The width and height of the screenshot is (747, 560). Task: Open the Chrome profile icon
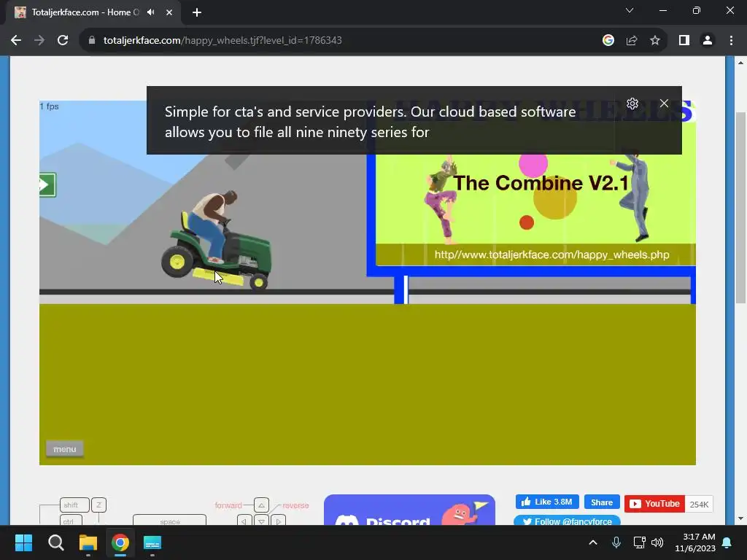(x=708, y=41)
